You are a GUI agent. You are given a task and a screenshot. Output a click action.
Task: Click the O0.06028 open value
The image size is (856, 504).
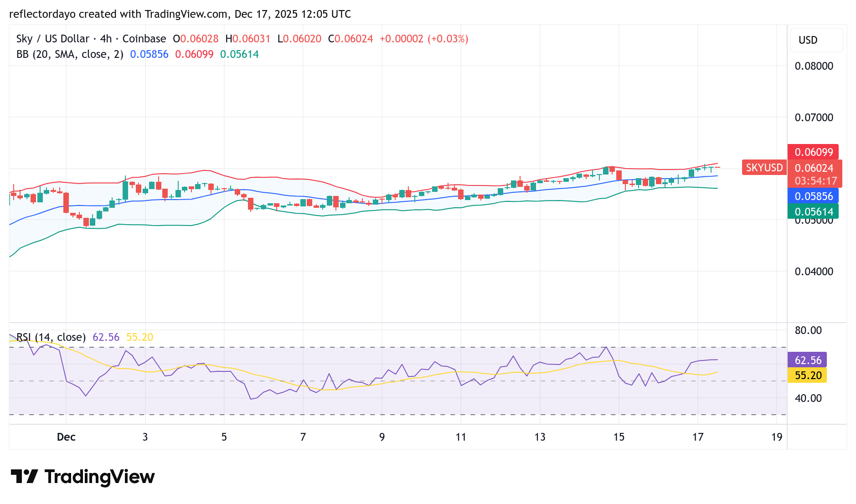pyautogui.click(x=196, y=39)
